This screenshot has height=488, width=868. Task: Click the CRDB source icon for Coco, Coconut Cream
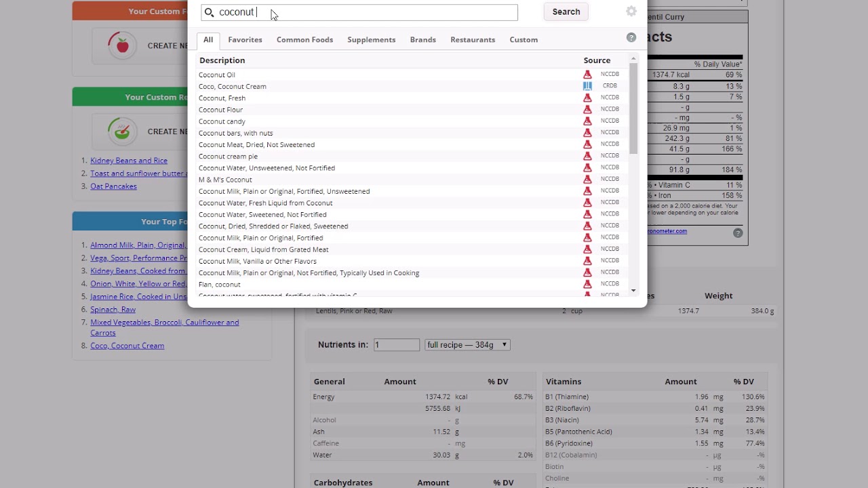tap(588, 86)
